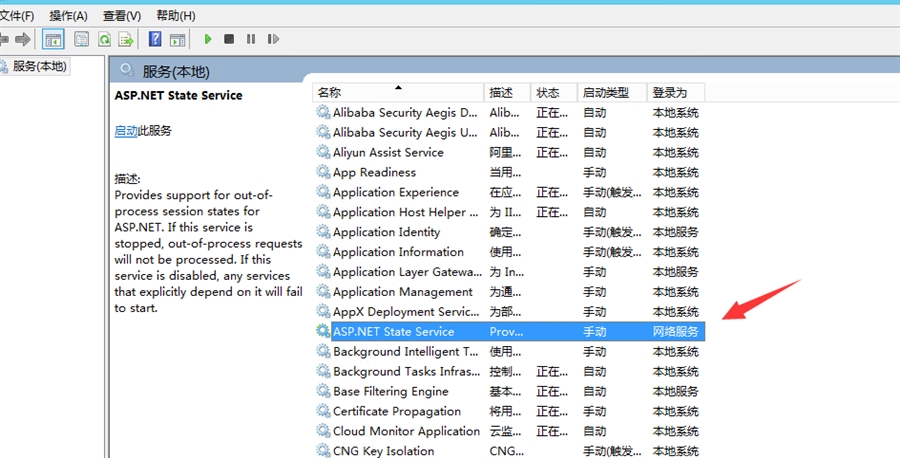This screenshot has height=458, width=900.
Task: Open the 查看(V) menu
Action: coord(121,16)
